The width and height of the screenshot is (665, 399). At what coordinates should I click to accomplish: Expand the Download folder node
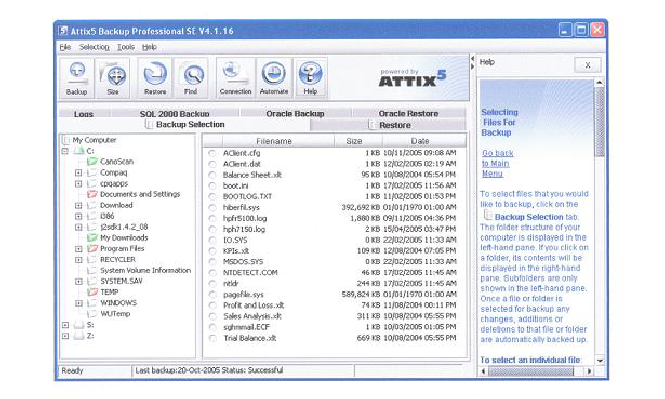78,205
